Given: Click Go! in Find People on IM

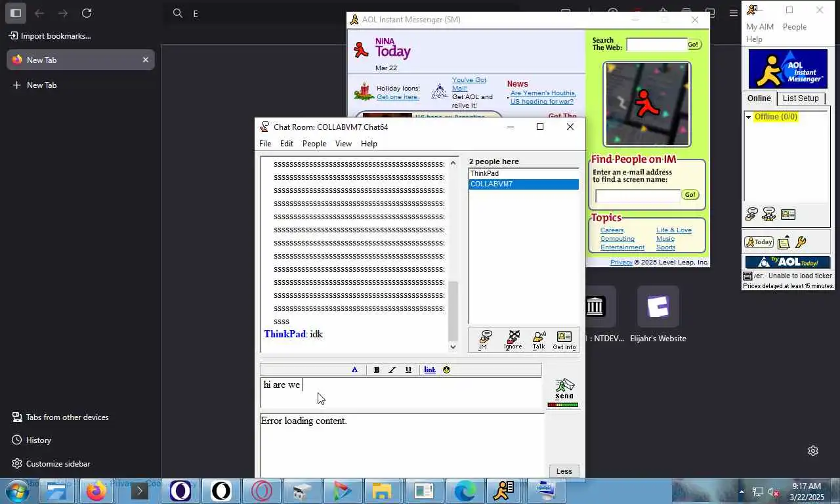Looking at the screenshot, I should pyautogui.click(x=690, y=195).
